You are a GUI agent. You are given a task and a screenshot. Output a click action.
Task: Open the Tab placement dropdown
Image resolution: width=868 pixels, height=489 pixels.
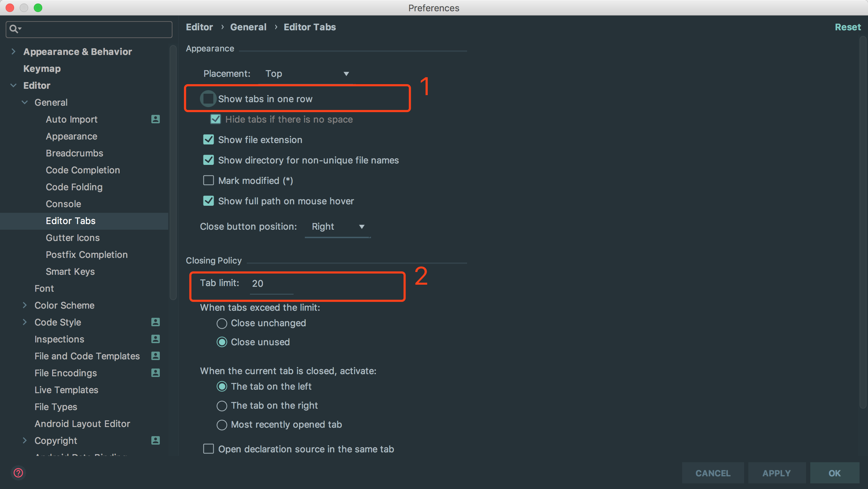306,73
